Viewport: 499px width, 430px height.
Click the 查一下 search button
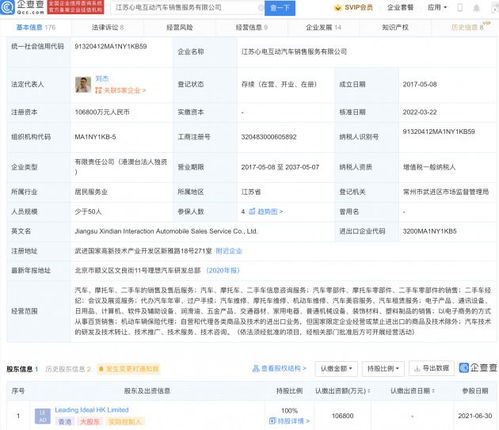(280, 8)
